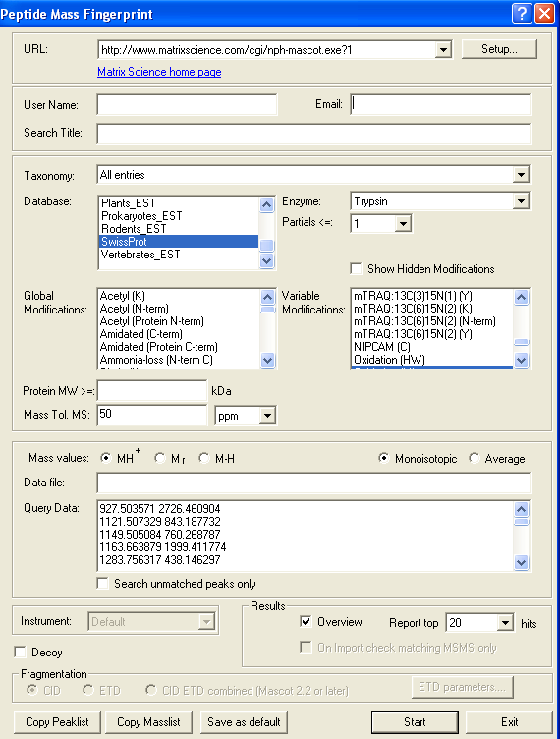Click Query Data scroll down arrow
The height and width of the screenshot is (739, 560).
(522, 562)
